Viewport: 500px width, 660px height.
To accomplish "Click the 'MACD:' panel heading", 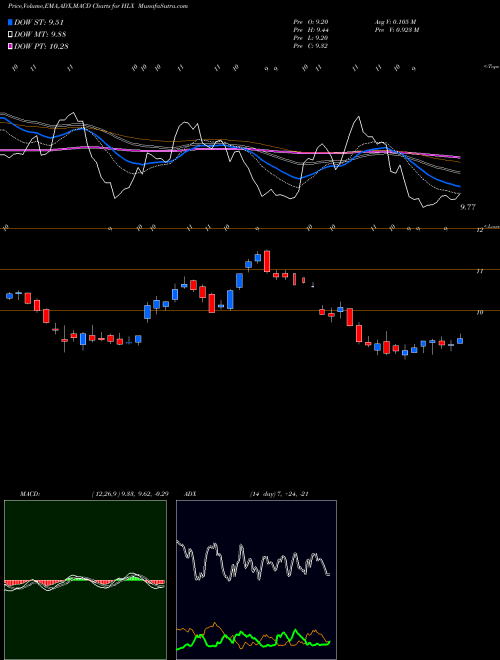I will [x=29, y=494].
